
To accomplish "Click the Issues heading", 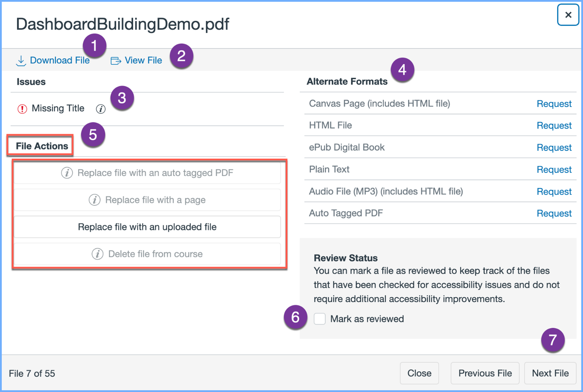I will [31, 82].
